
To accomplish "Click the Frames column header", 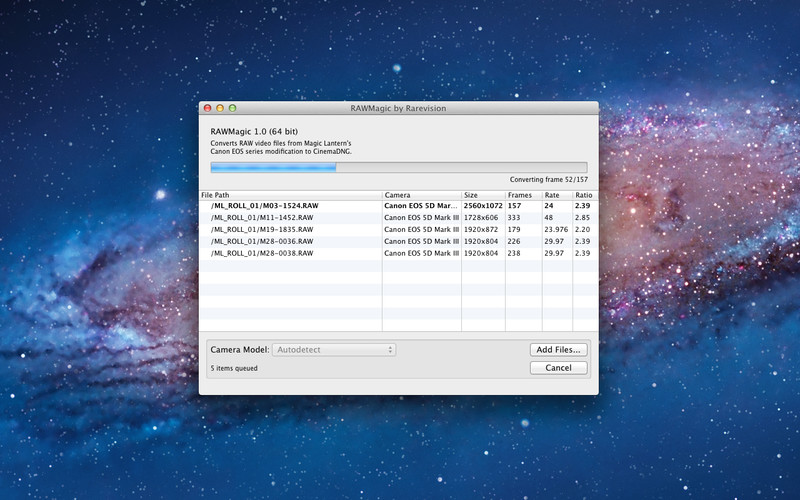I will (523, 195).
